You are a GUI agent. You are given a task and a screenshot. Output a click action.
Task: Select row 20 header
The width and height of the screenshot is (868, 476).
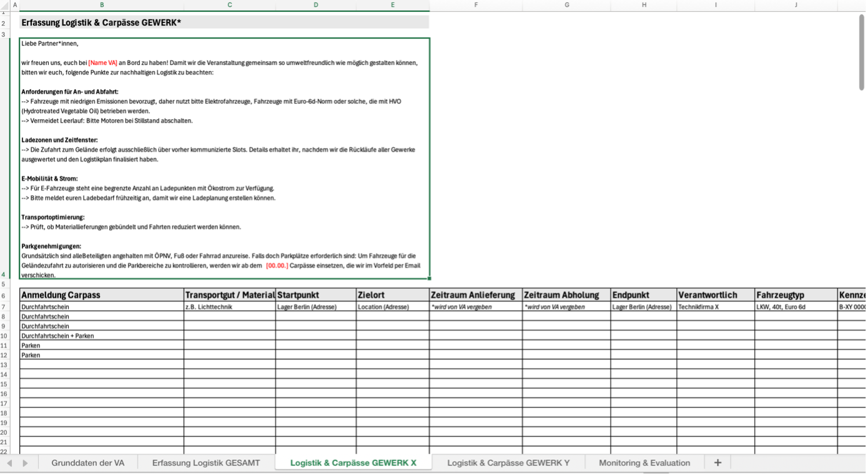[x=4, y=432]
